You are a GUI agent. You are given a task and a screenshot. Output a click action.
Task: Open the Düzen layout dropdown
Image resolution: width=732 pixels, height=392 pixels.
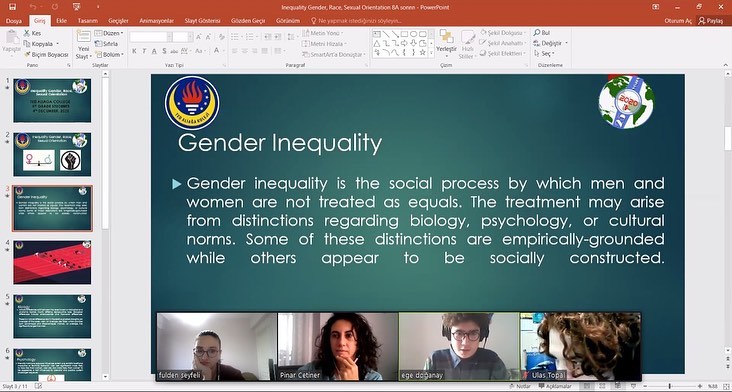click(x=109, y=33)
